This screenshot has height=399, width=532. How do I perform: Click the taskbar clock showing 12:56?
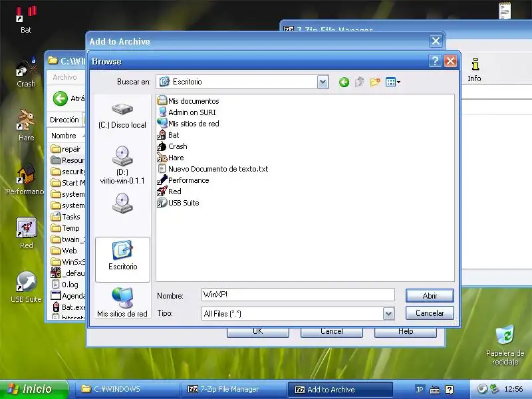coord(513,389)
